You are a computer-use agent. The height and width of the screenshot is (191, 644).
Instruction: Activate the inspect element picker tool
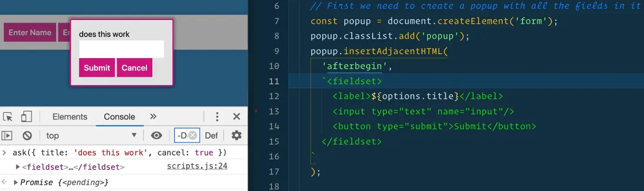click(x=8, y=117)
